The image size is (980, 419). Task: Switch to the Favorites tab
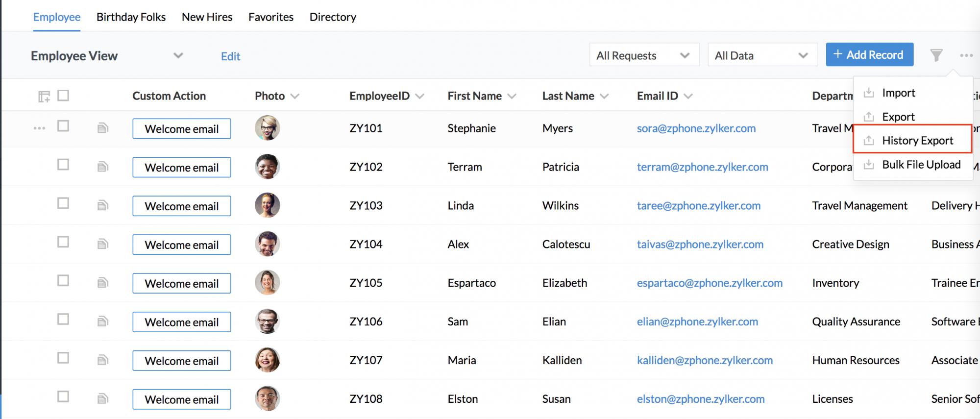pyautogui.click(x=271, y=17)
